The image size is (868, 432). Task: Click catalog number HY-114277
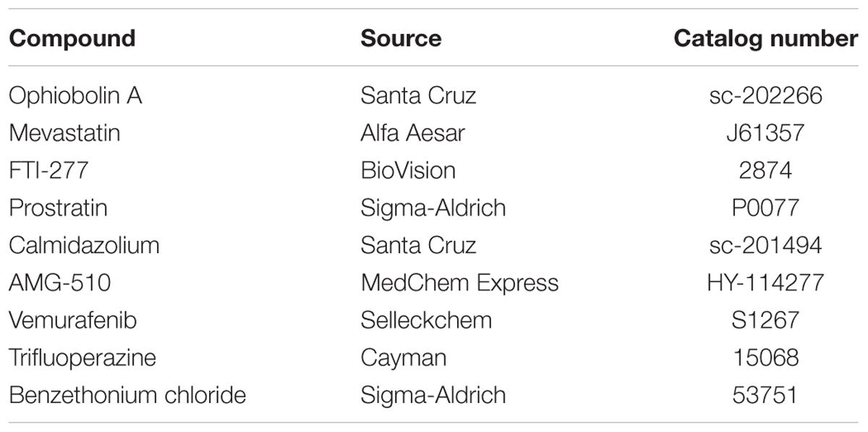click(765, 283)
